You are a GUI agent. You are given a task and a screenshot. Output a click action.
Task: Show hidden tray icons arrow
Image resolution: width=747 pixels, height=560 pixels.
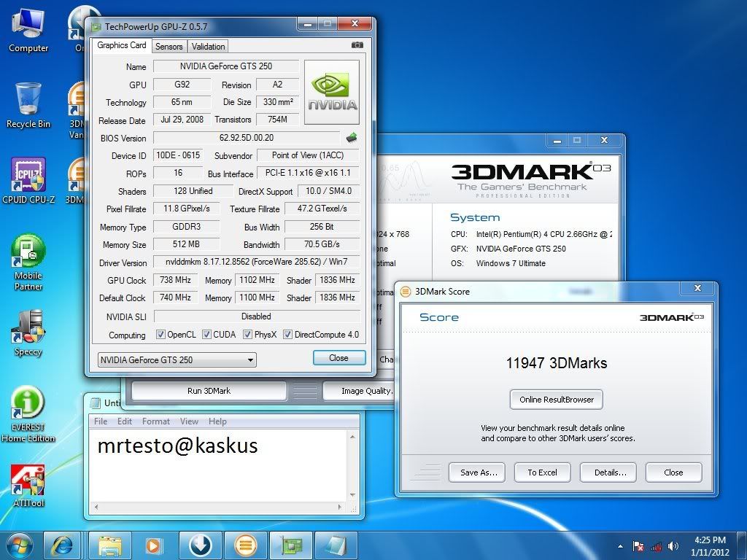coord(620,546)
